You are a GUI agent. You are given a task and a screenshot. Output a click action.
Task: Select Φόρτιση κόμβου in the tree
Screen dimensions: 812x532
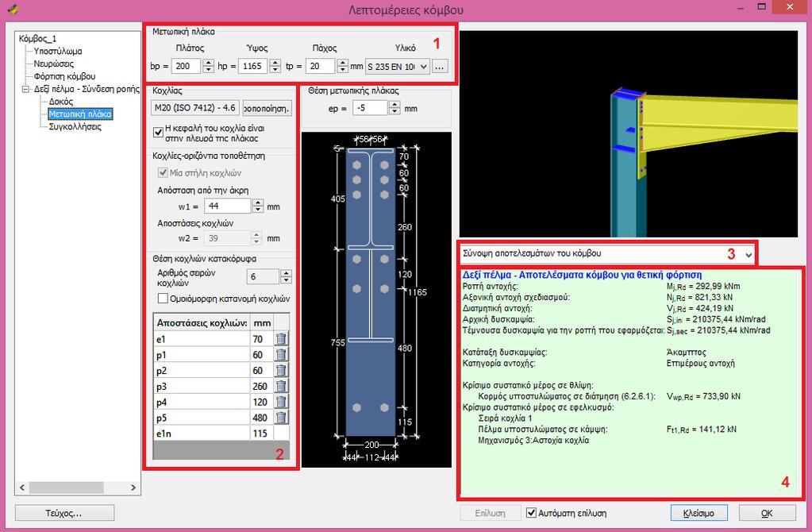coord(64,76)
